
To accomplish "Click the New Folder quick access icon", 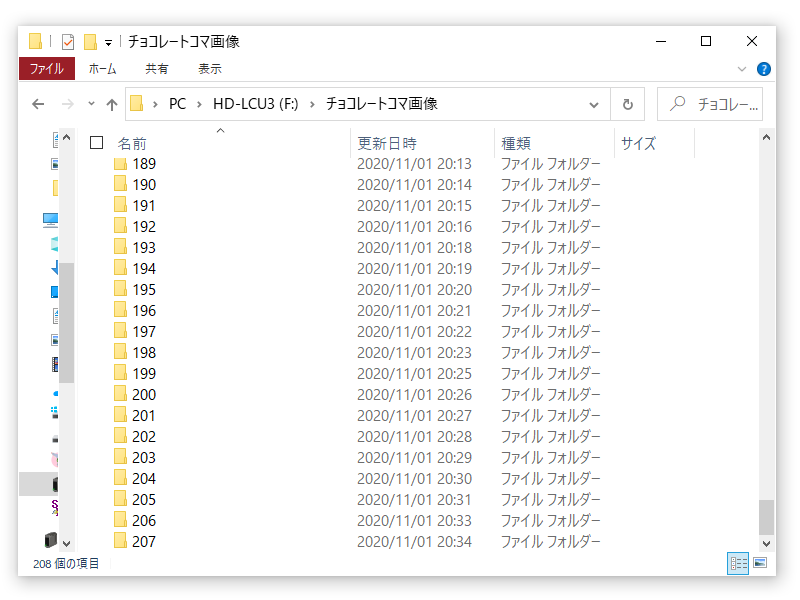I will pyautogui.click(x=90, y=41).
